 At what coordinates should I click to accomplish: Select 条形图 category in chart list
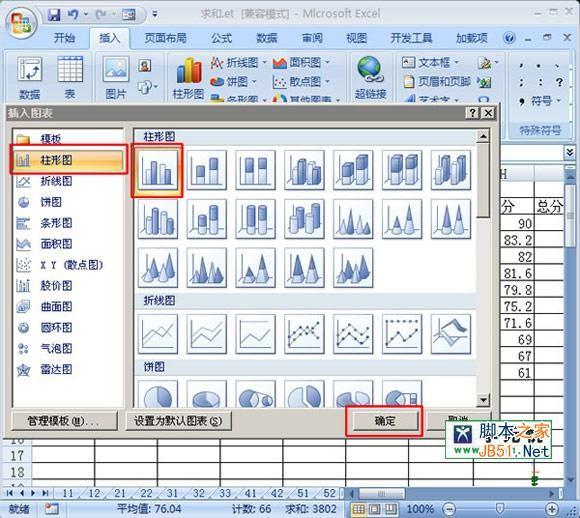(68, 223)
